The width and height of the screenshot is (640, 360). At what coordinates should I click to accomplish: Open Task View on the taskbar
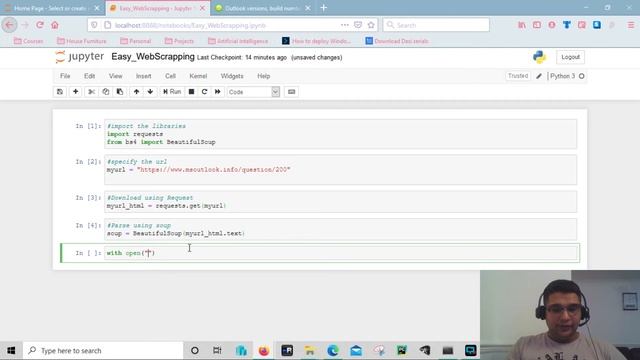217,351
